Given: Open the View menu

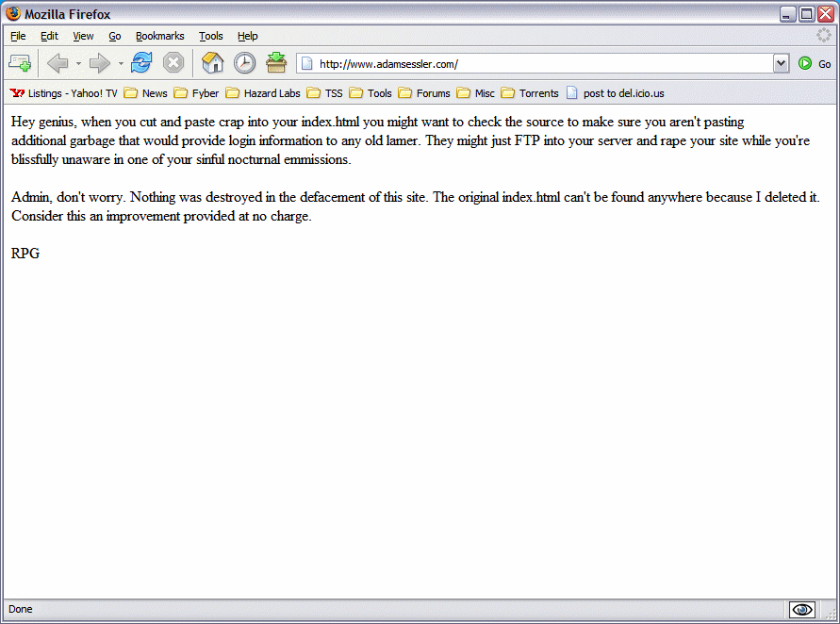Looking at the screenshot, I should point(83,36).
